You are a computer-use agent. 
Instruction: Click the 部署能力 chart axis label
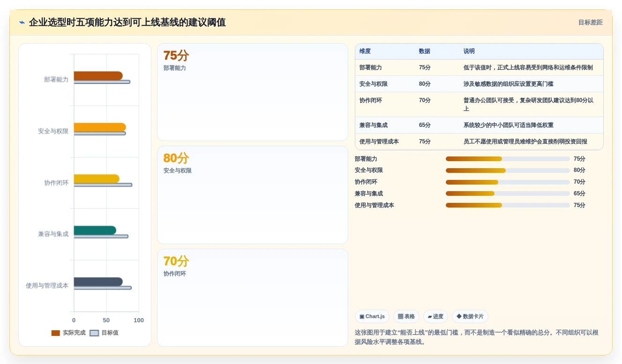coord(56,80)
